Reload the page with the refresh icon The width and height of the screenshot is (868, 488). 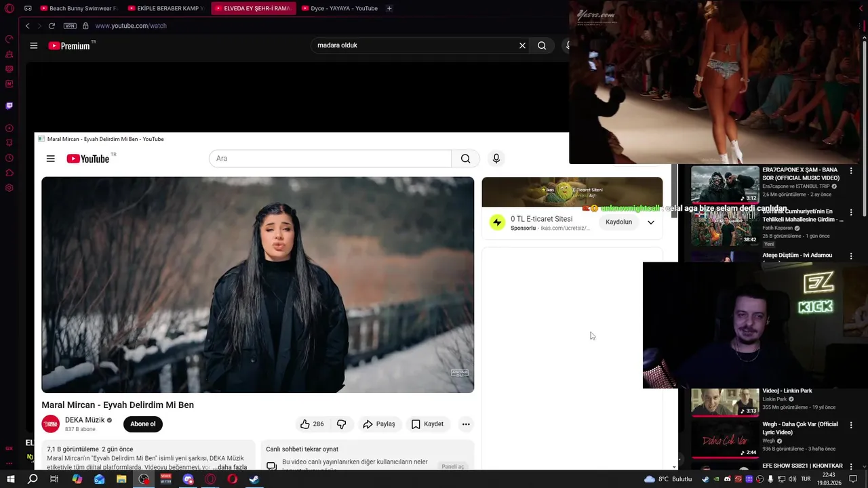[52, 26]
